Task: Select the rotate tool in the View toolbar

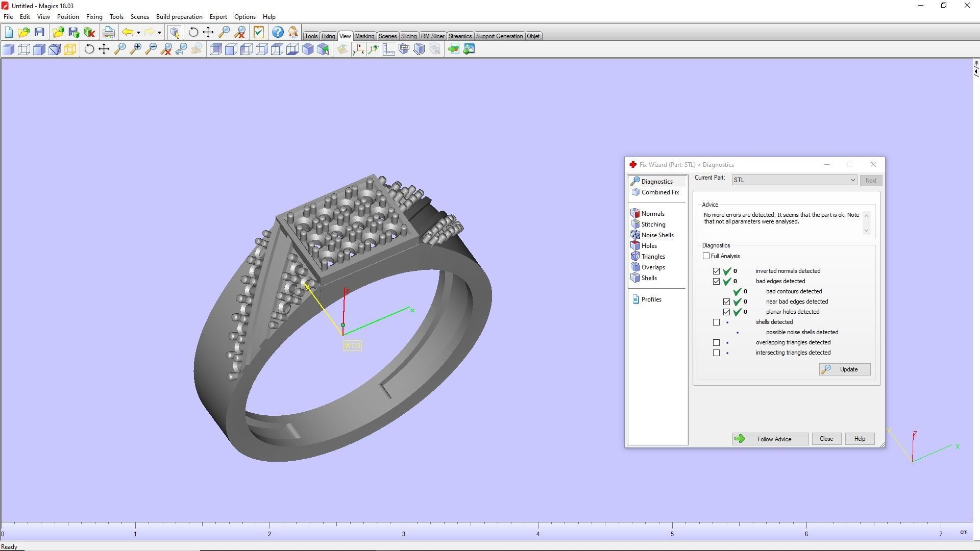Action: 89,49
